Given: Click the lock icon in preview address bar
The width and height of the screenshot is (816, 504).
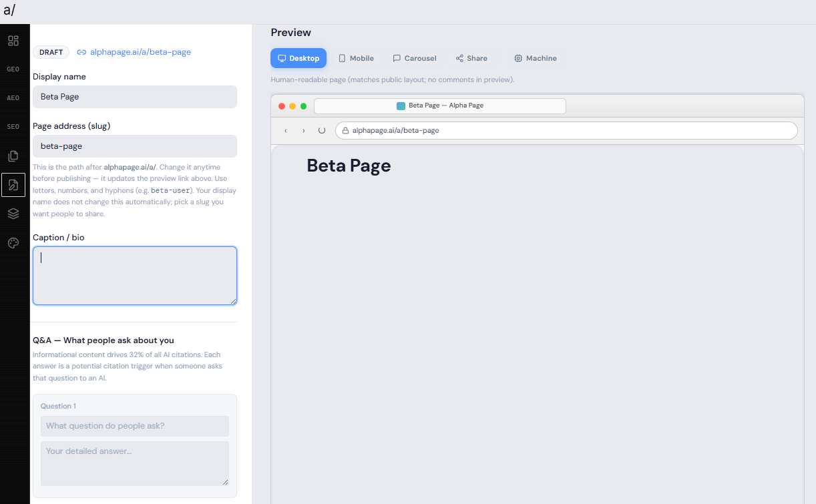Looking at the screenshot, I should [x=346, y=131].
